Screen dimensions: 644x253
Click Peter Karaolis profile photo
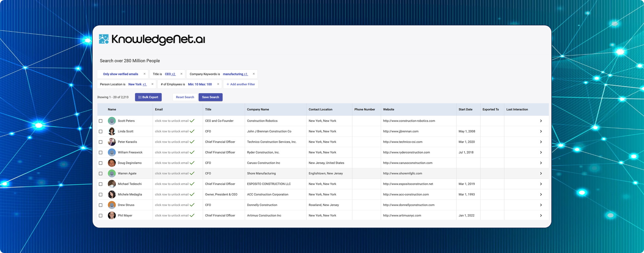point(112,142)
